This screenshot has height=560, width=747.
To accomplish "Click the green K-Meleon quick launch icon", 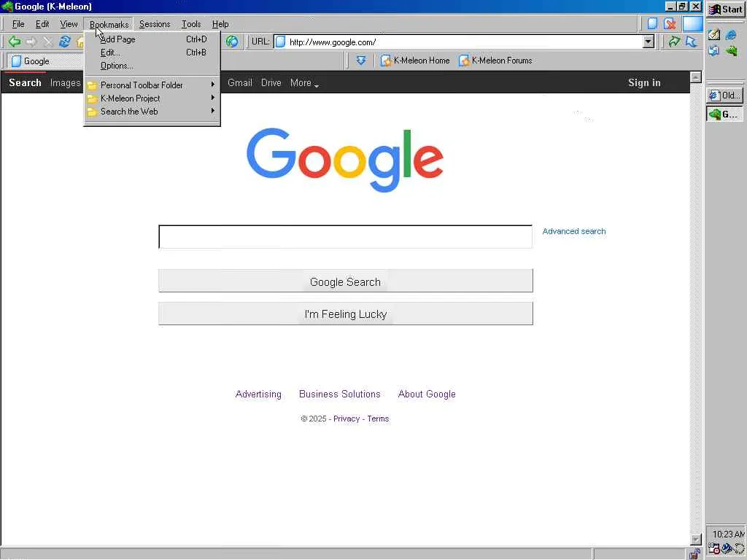I will [x=732, y=50].
